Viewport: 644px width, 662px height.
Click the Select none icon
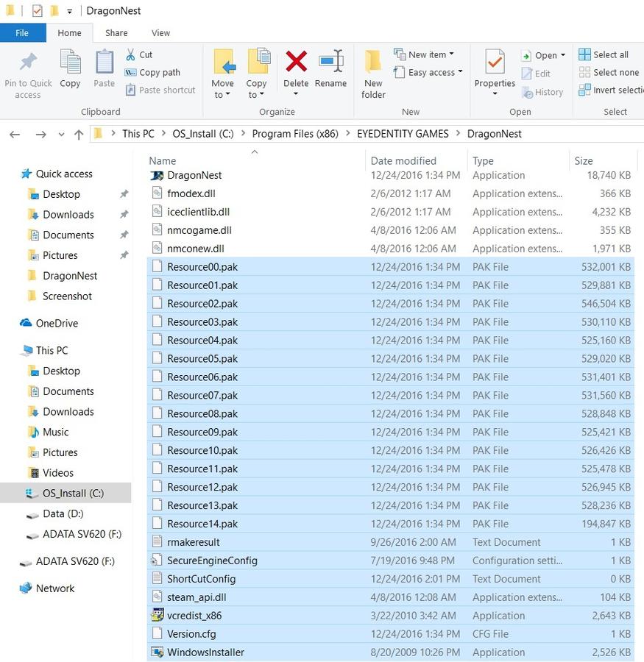(584, 72)
